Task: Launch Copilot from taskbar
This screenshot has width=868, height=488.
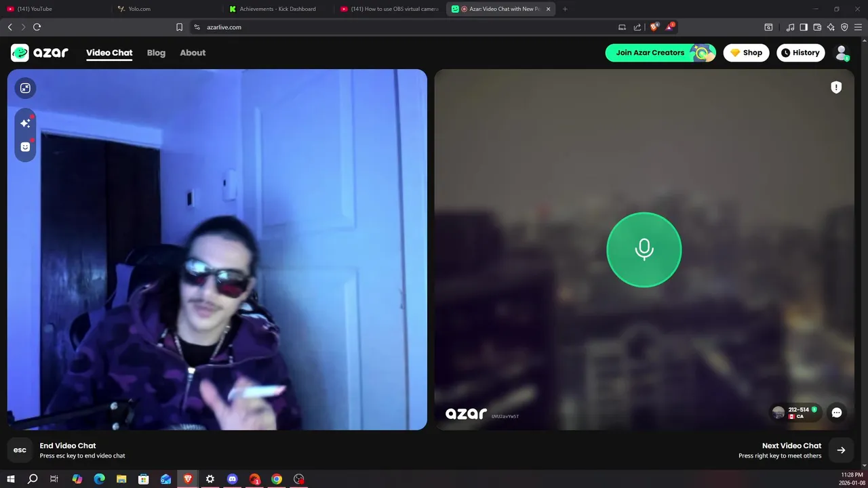Action: coord(77,479)
